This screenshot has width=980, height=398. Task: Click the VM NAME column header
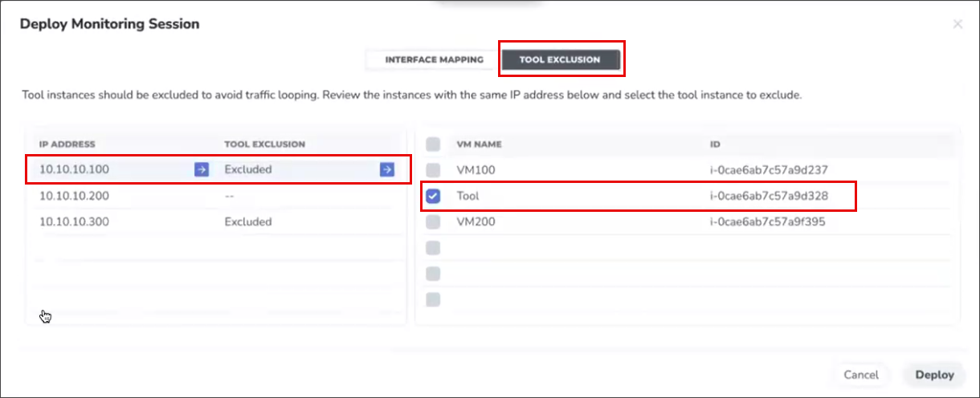(479, 144)
